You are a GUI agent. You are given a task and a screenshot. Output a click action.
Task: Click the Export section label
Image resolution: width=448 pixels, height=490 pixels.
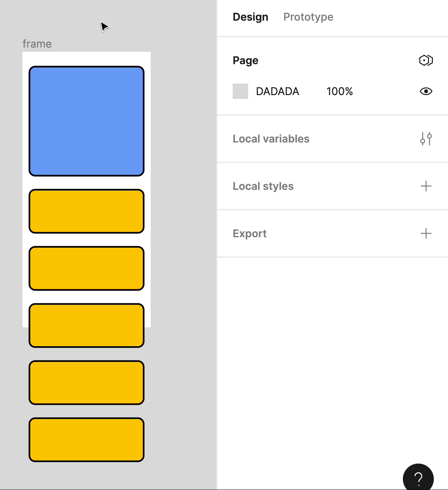click(249, 233)
